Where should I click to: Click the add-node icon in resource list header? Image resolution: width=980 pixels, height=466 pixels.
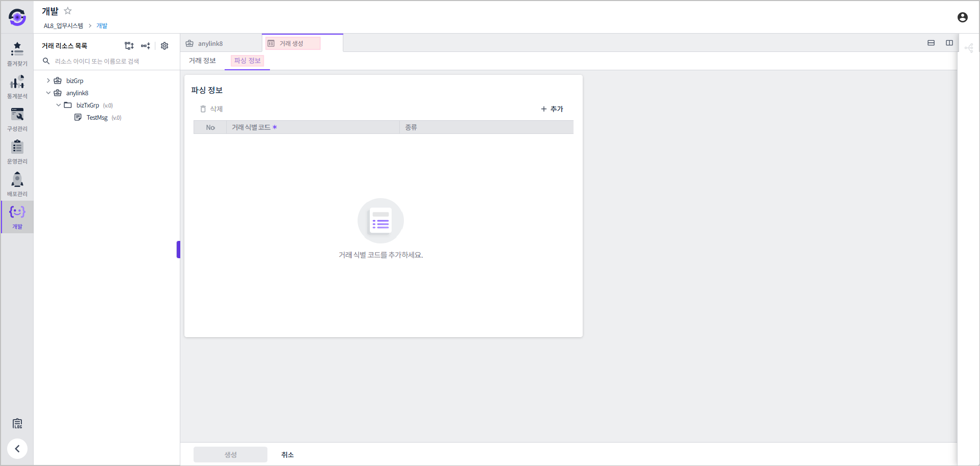point(146,46)
